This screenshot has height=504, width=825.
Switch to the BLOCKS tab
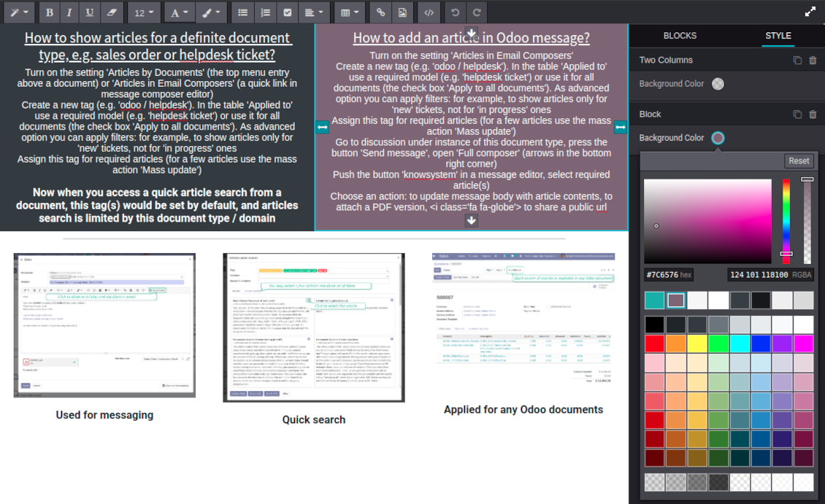tap(680, 36)
